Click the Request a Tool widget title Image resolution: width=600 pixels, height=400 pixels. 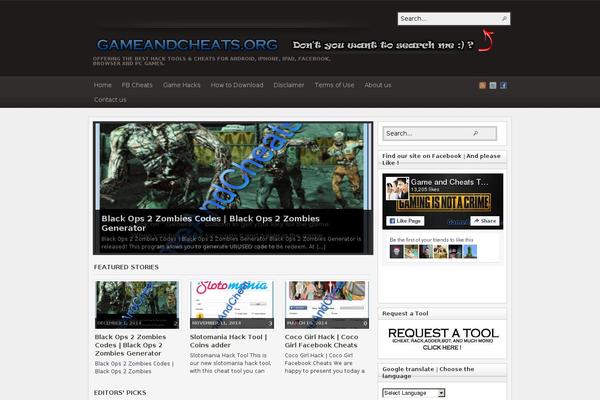[x=405, y=313]
